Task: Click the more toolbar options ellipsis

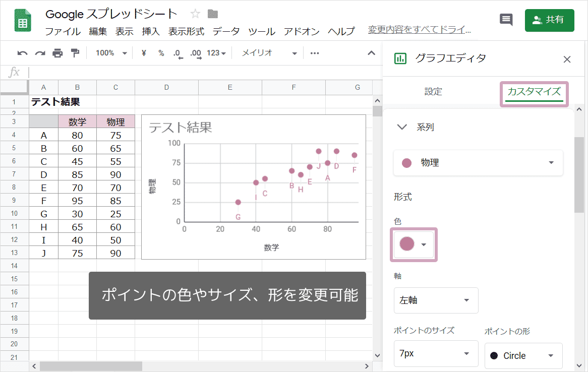Action: [315, 53]
